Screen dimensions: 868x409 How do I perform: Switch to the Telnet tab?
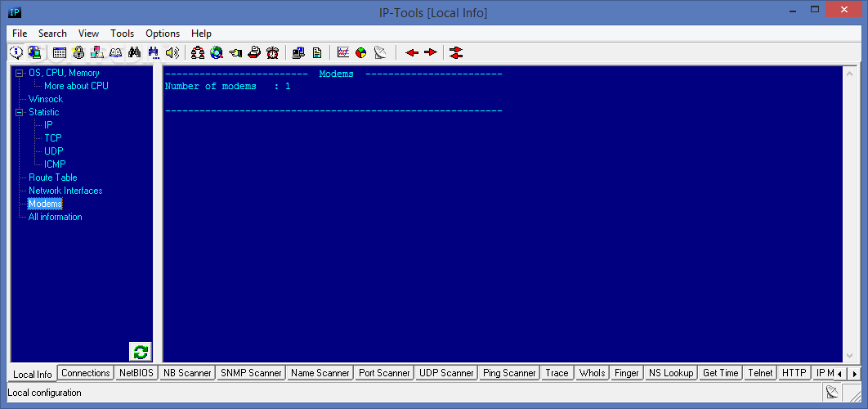tap(760, 373)
